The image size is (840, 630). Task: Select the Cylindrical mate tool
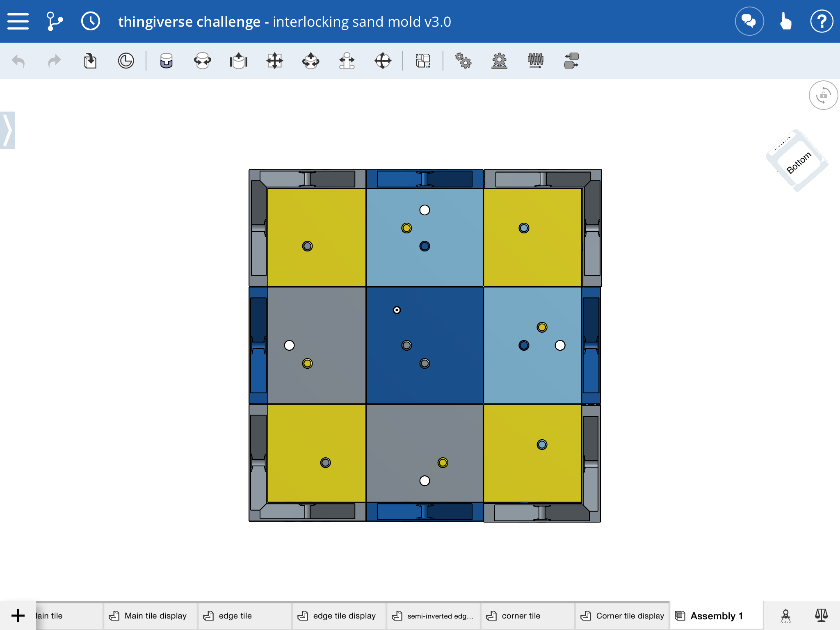(x=310, y=61)
